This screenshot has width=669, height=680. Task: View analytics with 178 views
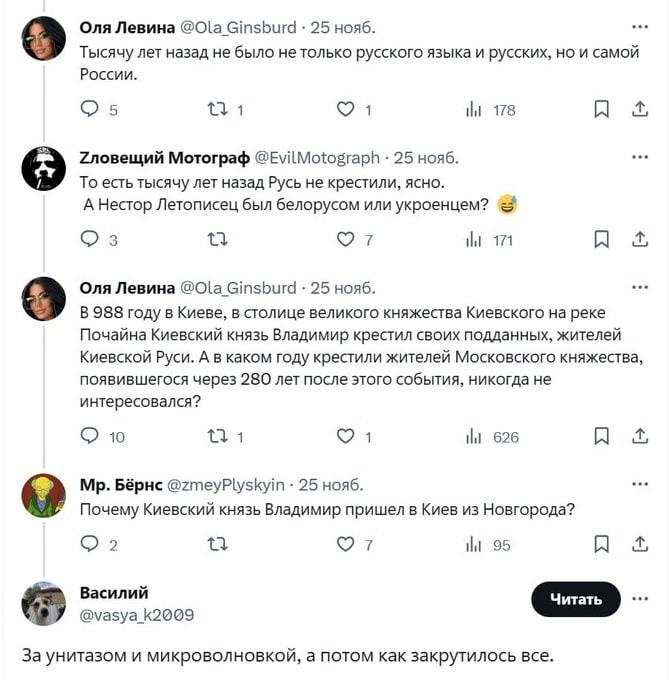pyautogui.click(x=491, y=110)
